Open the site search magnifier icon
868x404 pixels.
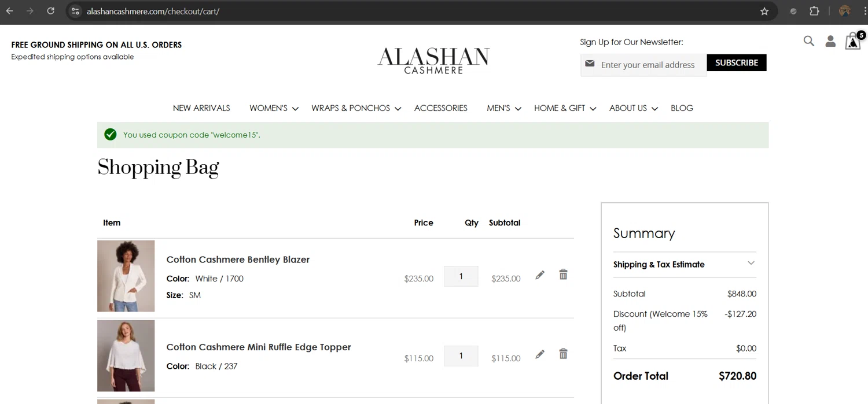pos(809,41)
